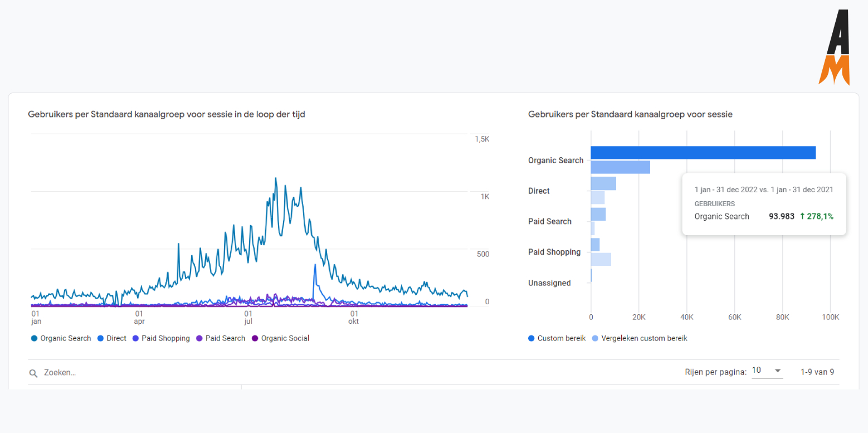Click the Paid Search bar
The image size is (868, 433).
click(x=598, y=214)
